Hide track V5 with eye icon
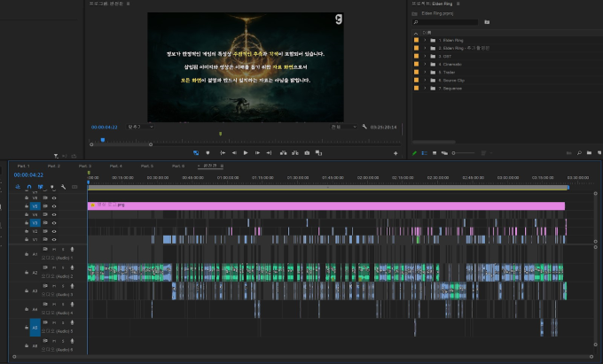The width and height of the screenshot is (603, 364). tap(54, 206)
